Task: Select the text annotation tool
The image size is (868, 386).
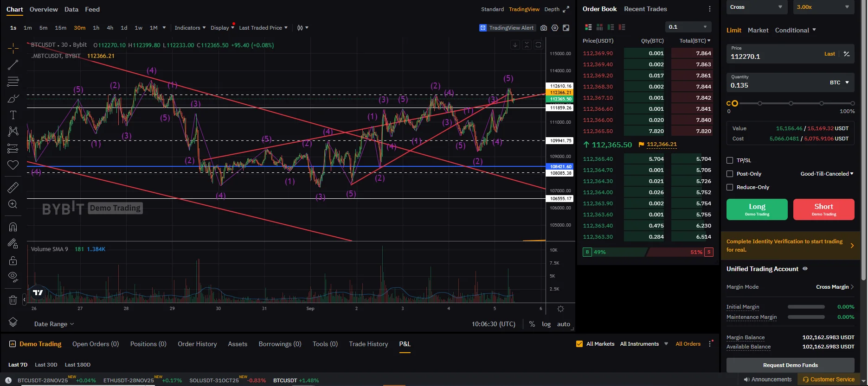Action: (13, 115)
